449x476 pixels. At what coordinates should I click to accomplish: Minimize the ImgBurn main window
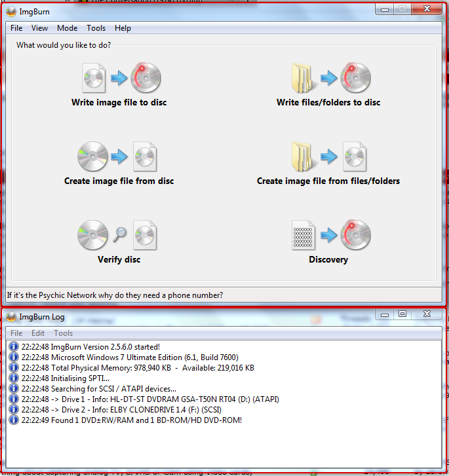coord(385,9)
